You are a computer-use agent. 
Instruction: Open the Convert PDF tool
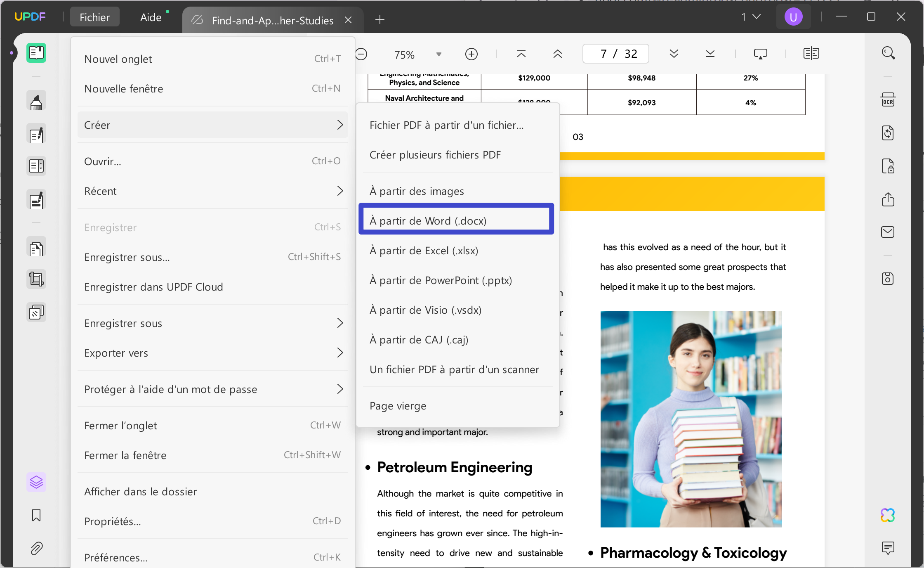888,133
